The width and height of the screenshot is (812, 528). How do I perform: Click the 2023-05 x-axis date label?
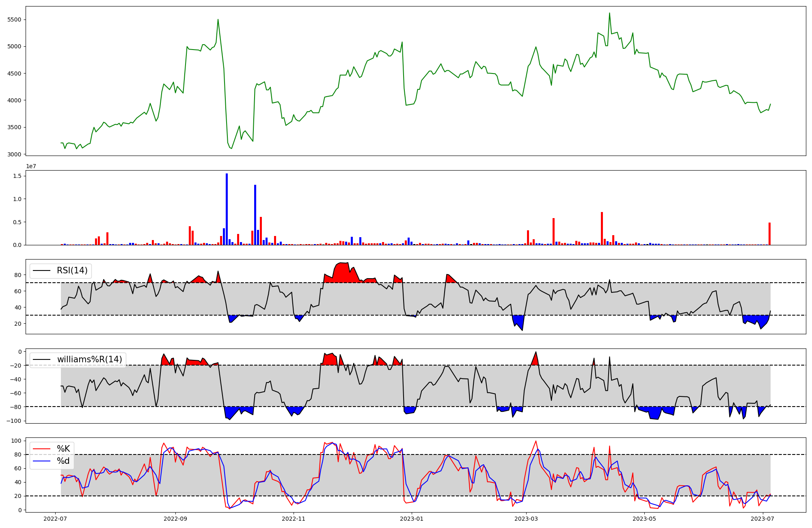coord(644,519)
